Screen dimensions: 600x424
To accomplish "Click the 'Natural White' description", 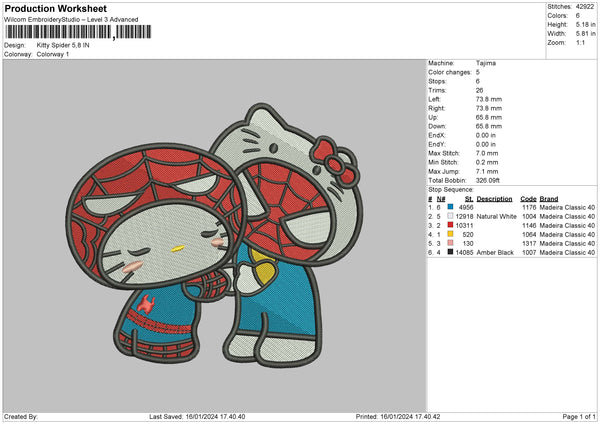I will (x=497, y=216).
